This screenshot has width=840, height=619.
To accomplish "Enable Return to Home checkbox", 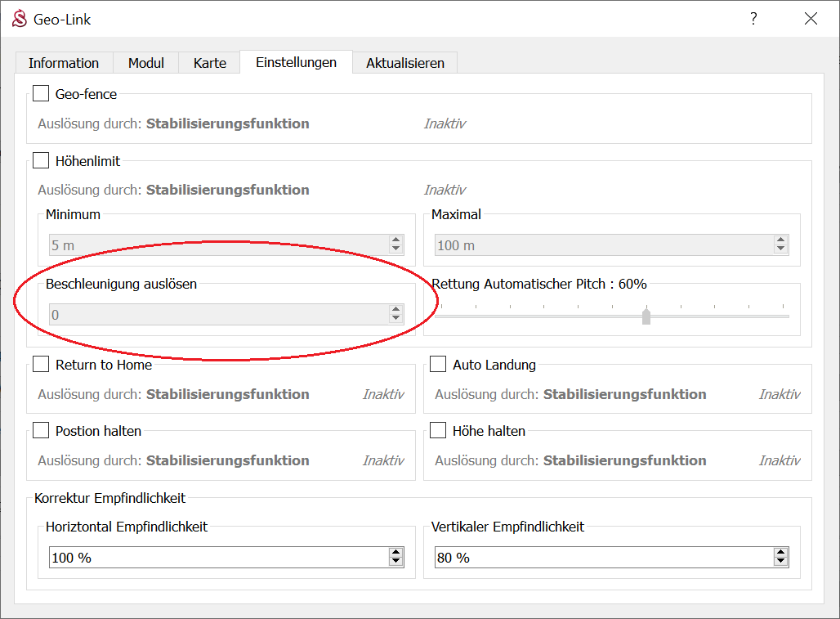I will pos(41,365).
